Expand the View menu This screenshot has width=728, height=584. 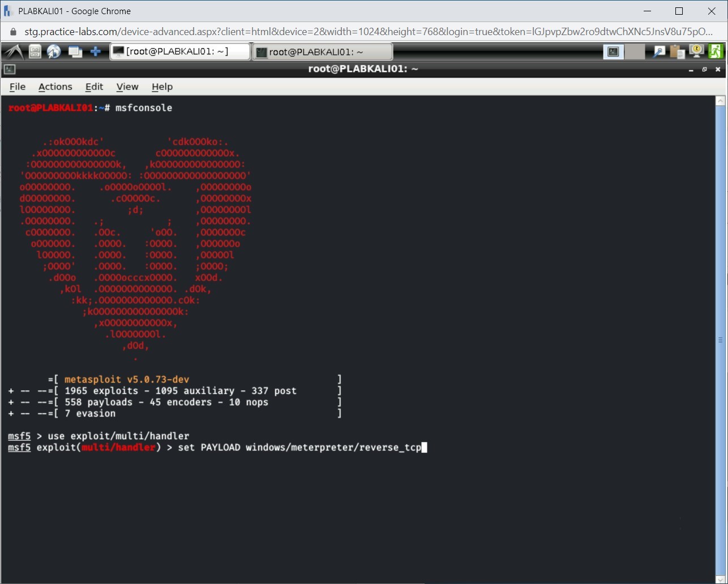pyautogui.click(x=127, y=87)
